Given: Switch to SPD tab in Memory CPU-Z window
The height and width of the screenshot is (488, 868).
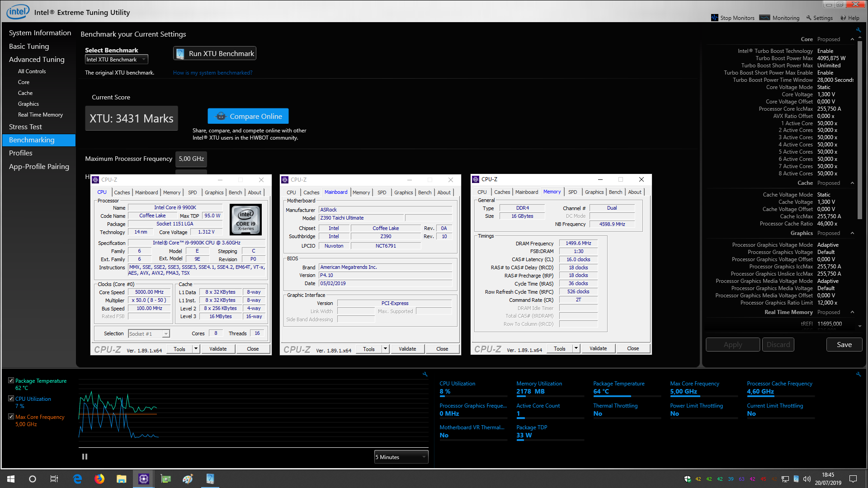Looking at the screenshot, I should (x=572, y=192).
